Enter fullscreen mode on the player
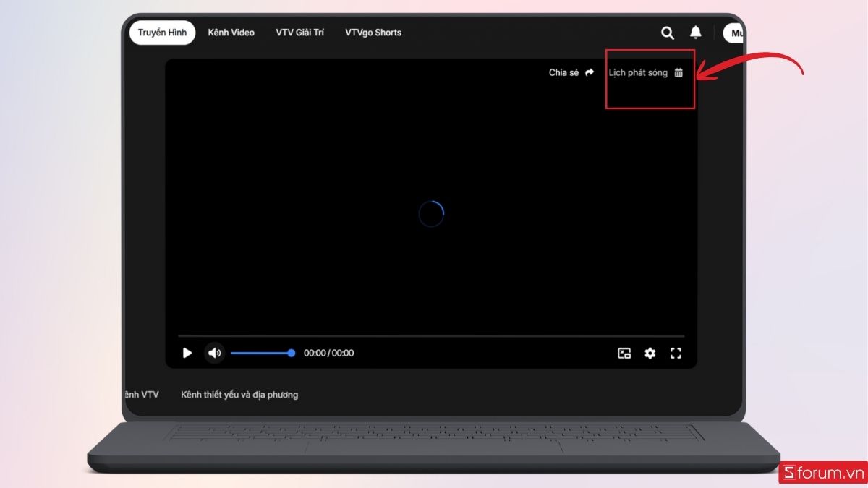The image size is (868, 488). tap(676, 354)
